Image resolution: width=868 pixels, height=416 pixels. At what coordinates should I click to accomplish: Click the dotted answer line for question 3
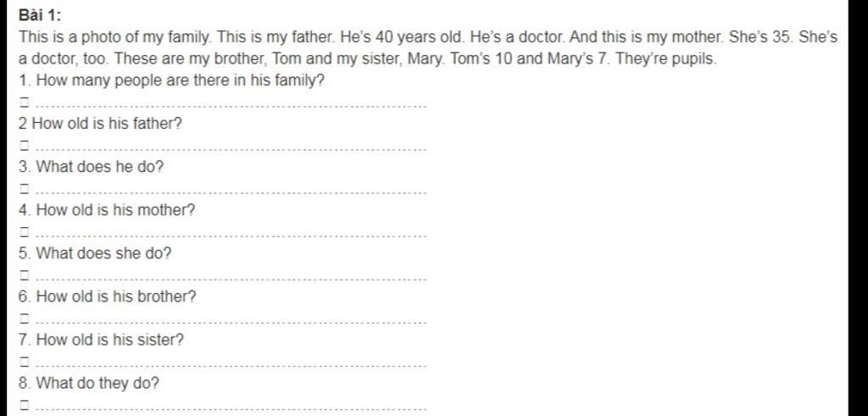(x=231, y=192)
